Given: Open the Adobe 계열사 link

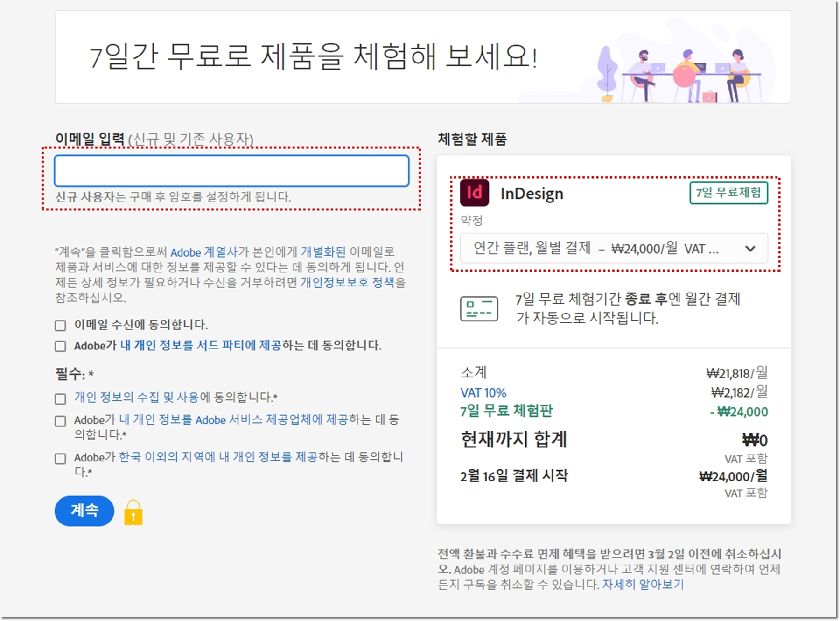Looking at the screenshot, I should [x=204, y=252].
